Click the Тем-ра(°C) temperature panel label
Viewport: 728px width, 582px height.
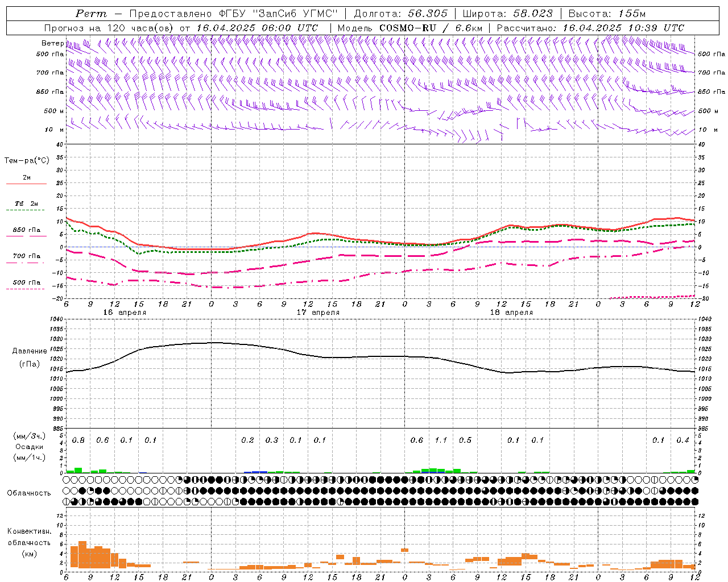(x=27, y=161)
